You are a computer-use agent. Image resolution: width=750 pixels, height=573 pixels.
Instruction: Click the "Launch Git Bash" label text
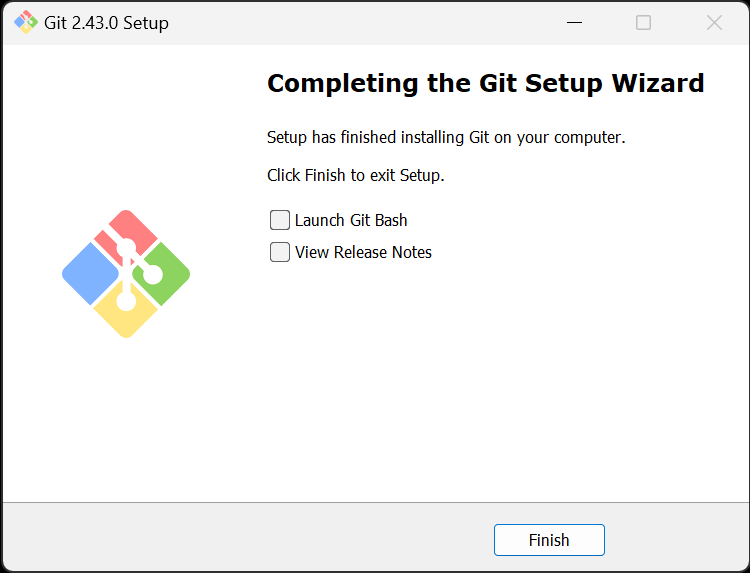click(351, 220)
